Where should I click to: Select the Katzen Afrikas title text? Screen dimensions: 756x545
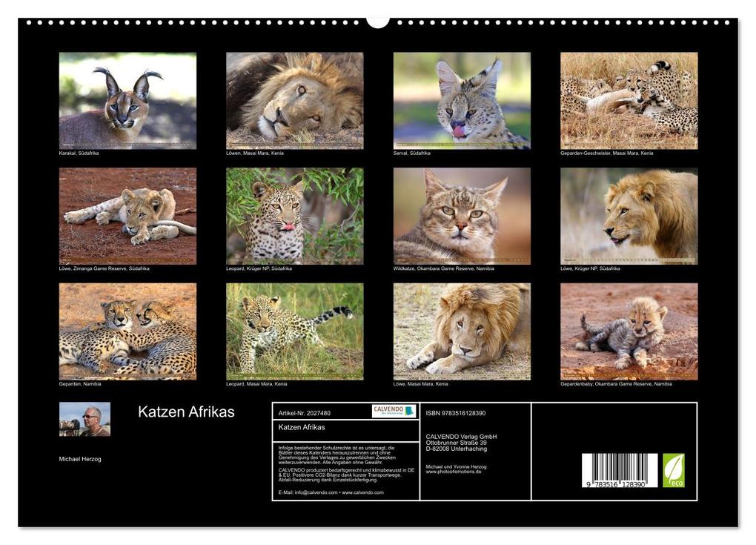pos(187,412)
